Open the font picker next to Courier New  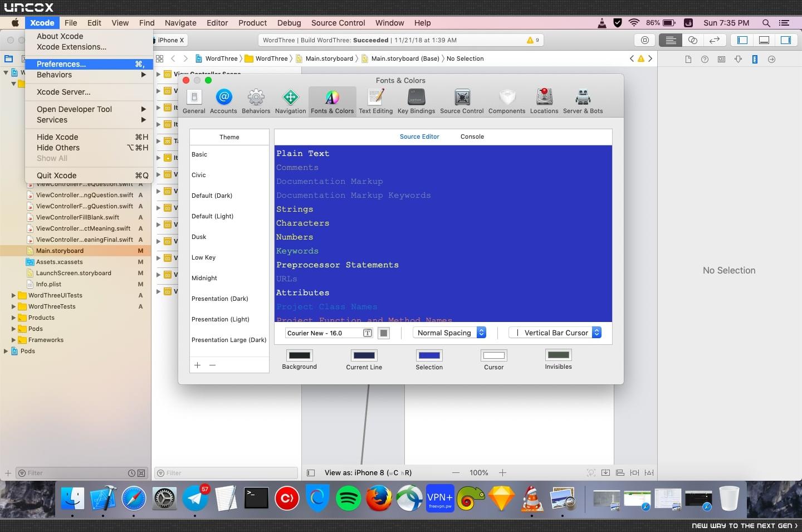click(x=368, y=333)
